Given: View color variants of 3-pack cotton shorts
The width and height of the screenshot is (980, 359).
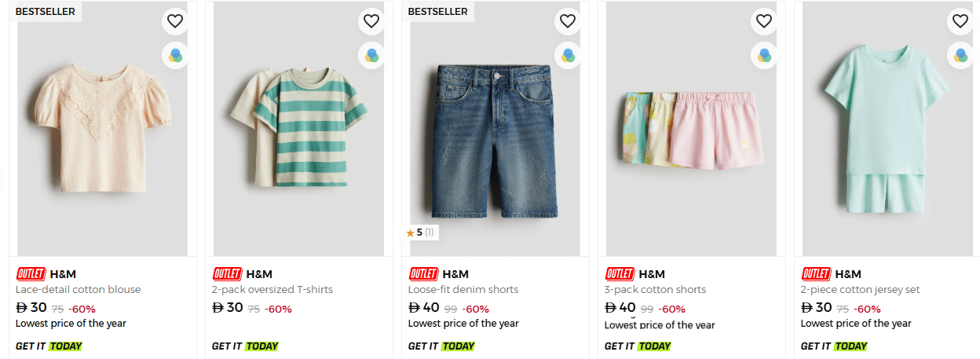Looking at the screenshot, I should 763,56.
